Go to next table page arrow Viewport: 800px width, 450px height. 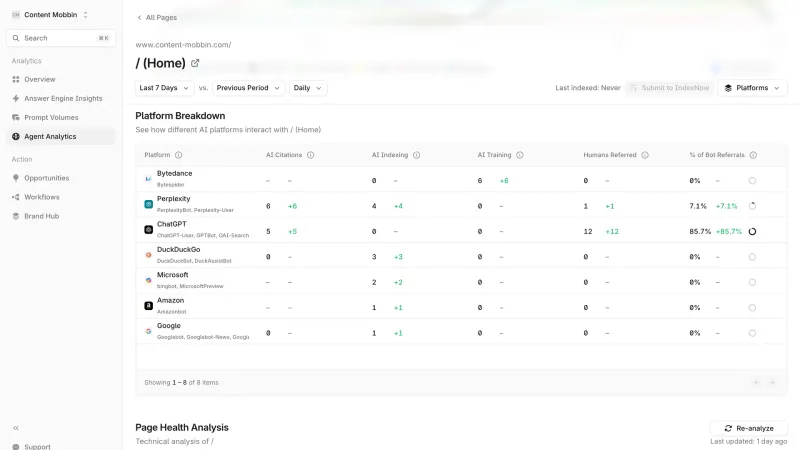point(772,382)
